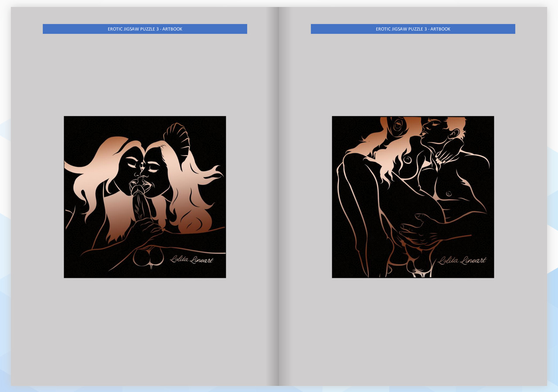The width and height of the screenshot is (558, 392).
Task: Select the left page header banner
Action: pos(145,29)
